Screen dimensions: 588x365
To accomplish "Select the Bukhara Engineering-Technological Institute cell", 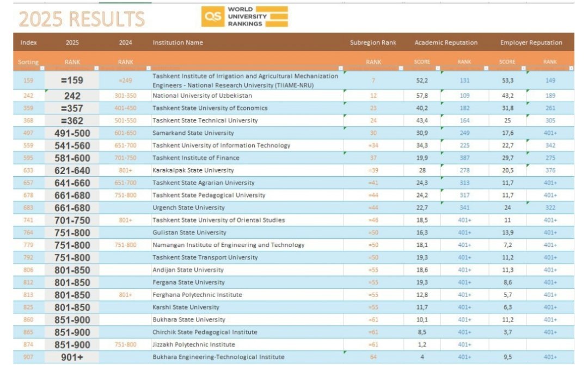I will [x=218, y=357].
